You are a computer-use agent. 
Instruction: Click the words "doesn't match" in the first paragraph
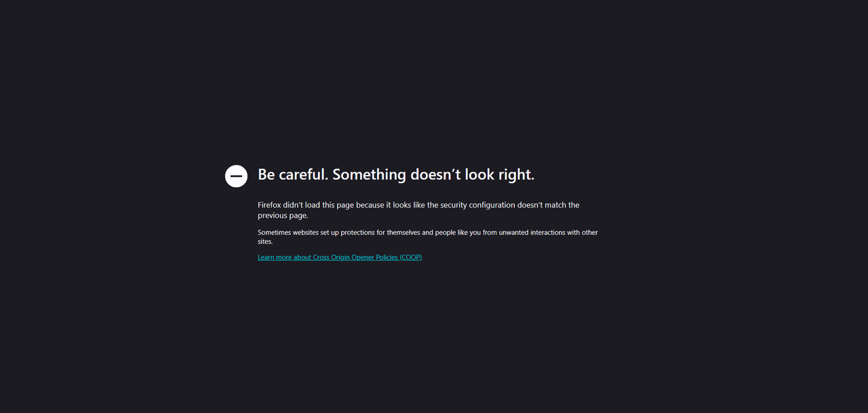[542, 205]
